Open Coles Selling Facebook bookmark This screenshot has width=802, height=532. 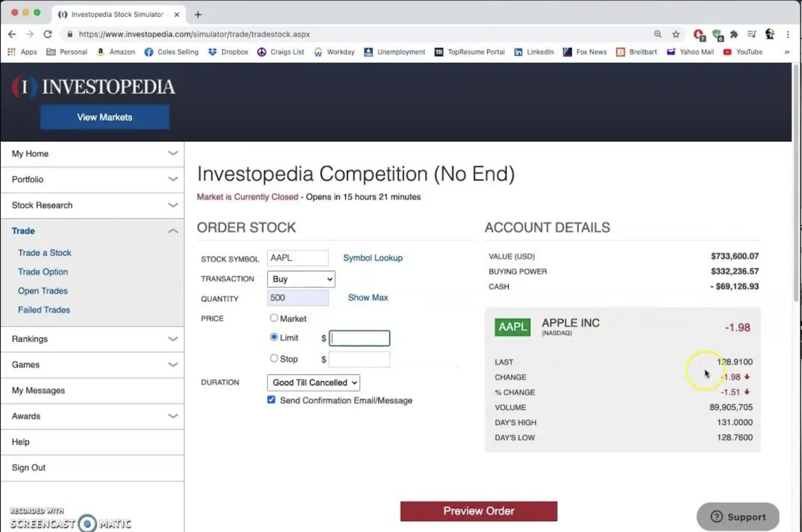(171, 52)
